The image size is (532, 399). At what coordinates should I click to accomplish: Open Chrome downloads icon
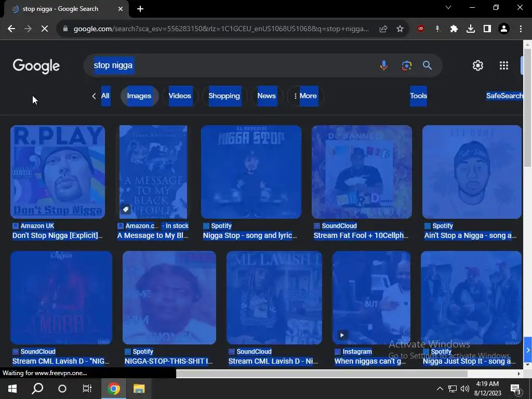point(470,29)
